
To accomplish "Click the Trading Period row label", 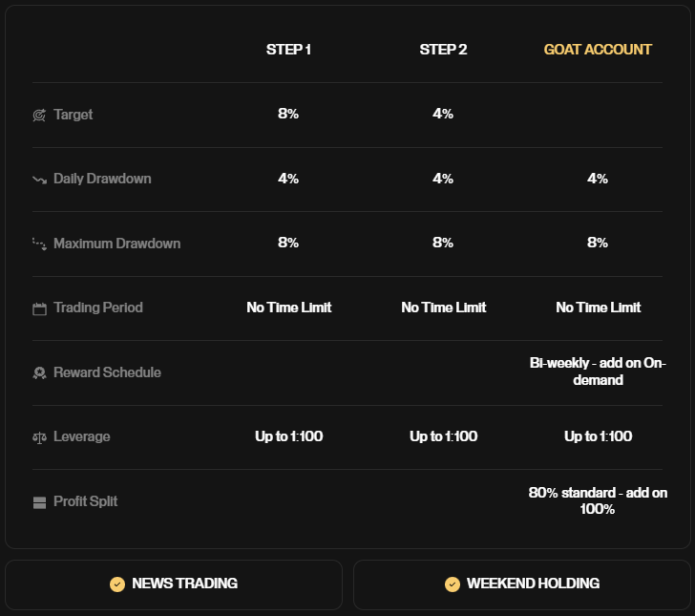I will 98,308.
